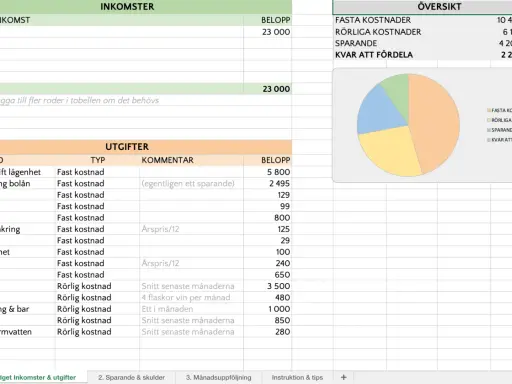Image resolution: width=512 pixels, height=384 pixels.
Task: Select the 650 amount cell
Action: 268,275
